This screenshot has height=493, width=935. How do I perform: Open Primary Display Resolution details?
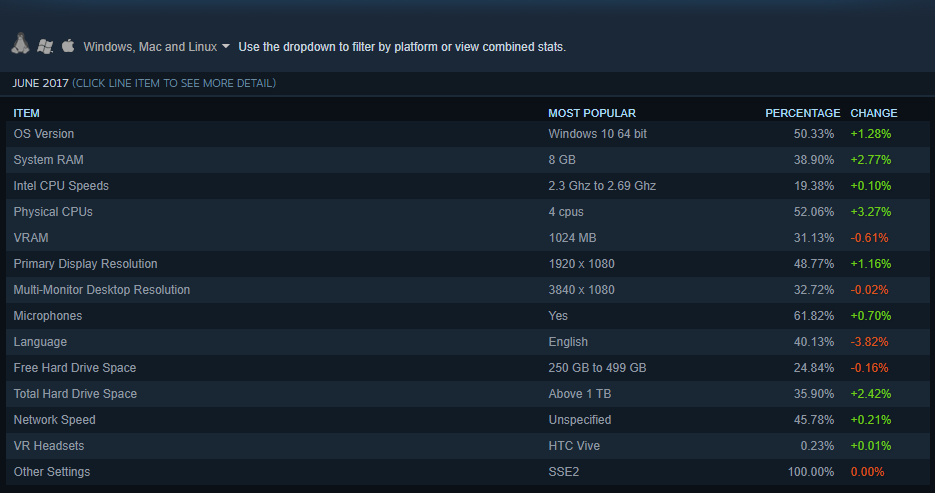pyautogui.click(x=85, y=263)
